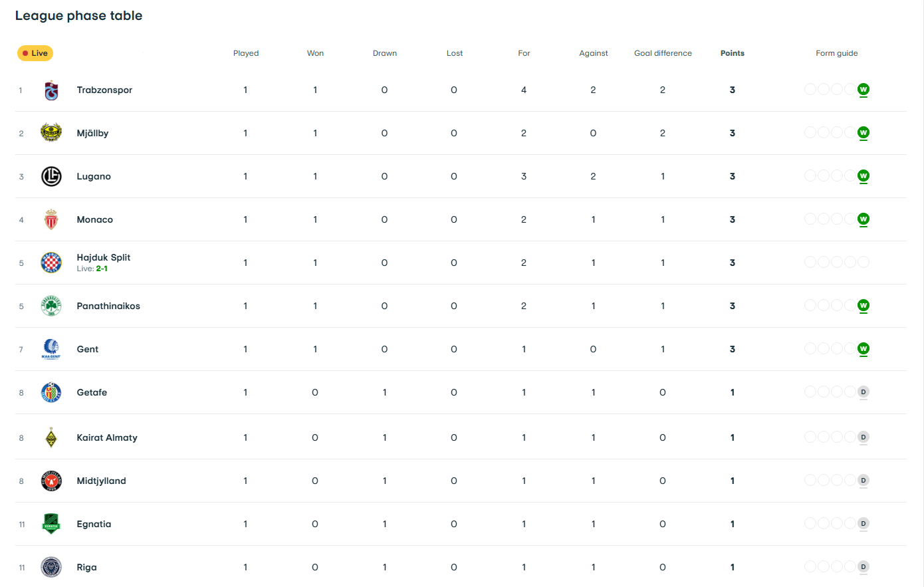
Task: Select the Hajduk Split checkered crest
Action: pyautogui.click(x=51, y=263)
